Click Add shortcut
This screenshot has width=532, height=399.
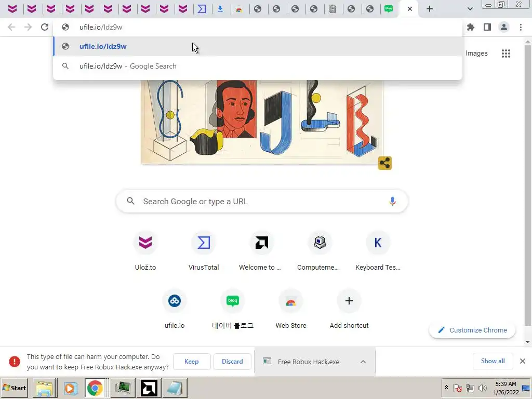tap(349, 310)
